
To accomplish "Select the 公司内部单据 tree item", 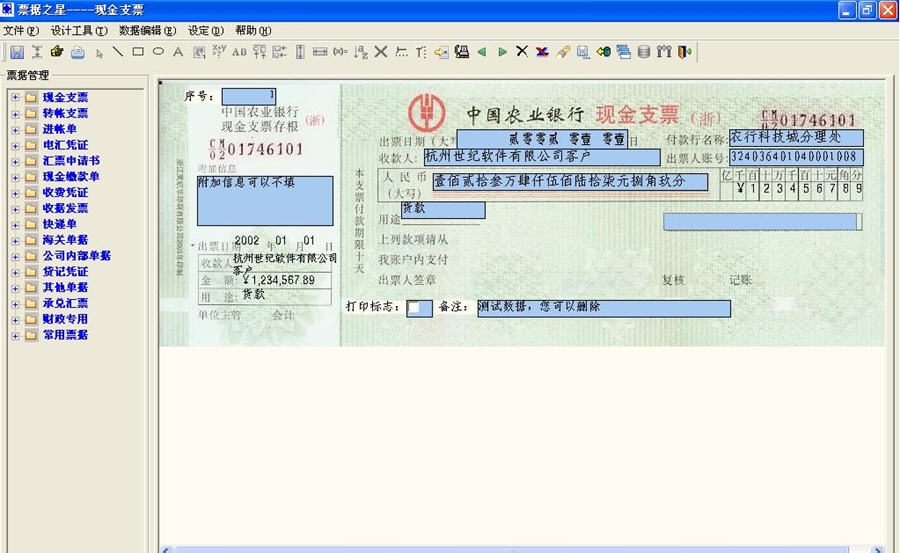I will (77, 256).
